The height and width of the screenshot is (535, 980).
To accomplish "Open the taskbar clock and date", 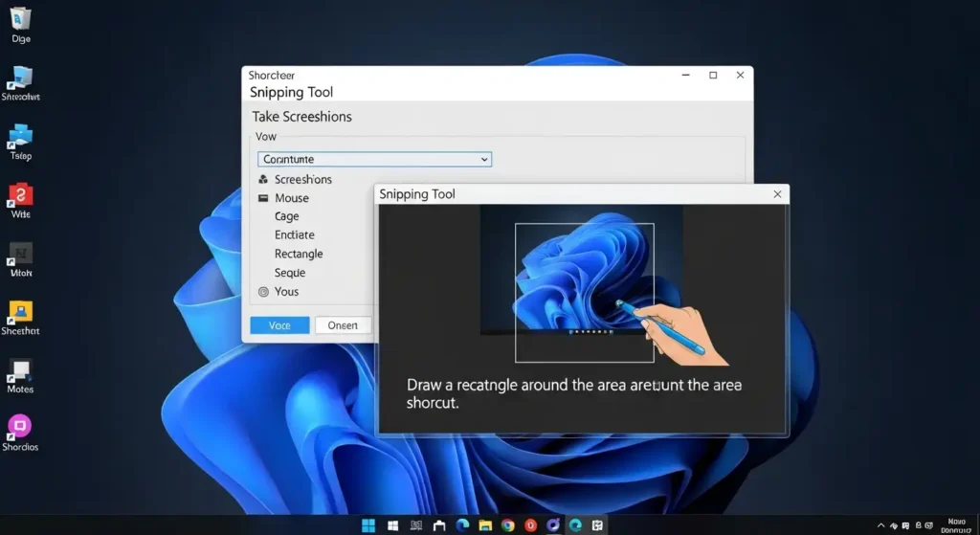I will 956,525.
